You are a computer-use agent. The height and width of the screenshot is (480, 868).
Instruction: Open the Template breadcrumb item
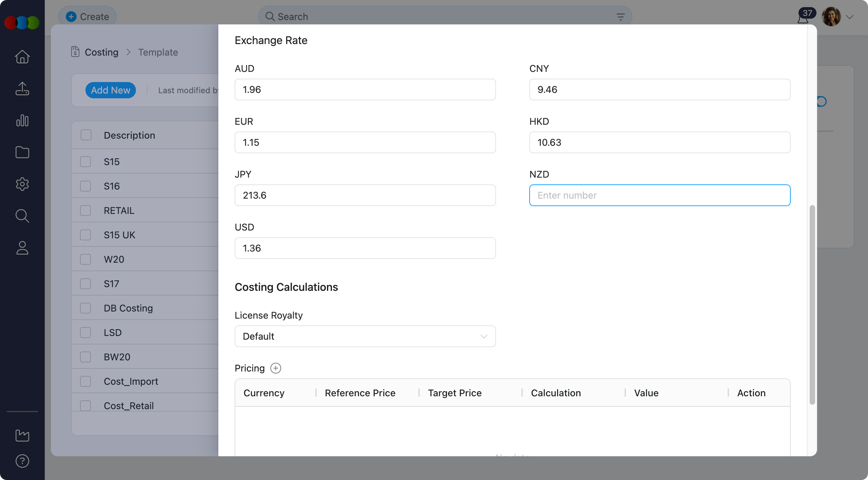tap(158, 52)
